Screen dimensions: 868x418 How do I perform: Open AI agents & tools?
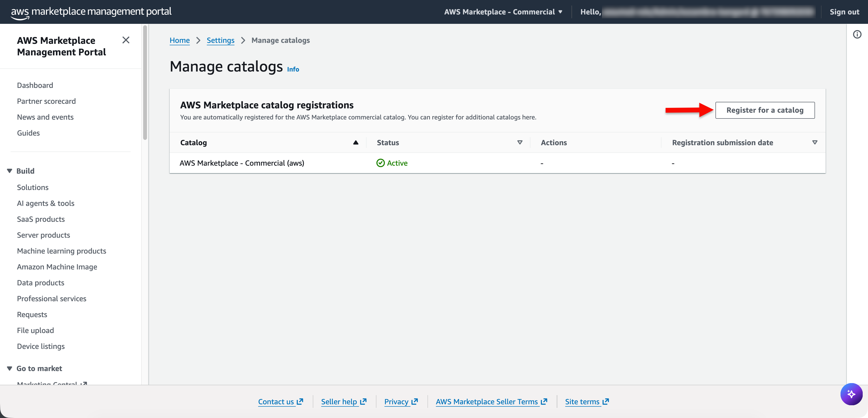pyautogui.click(x=46, y=203)
